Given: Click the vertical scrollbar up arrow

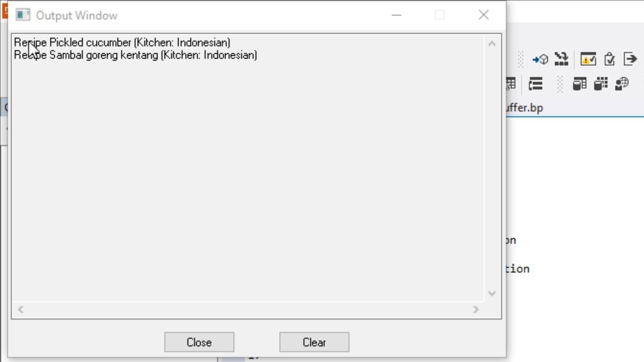Looking at the screenshot, I should 492,44.
